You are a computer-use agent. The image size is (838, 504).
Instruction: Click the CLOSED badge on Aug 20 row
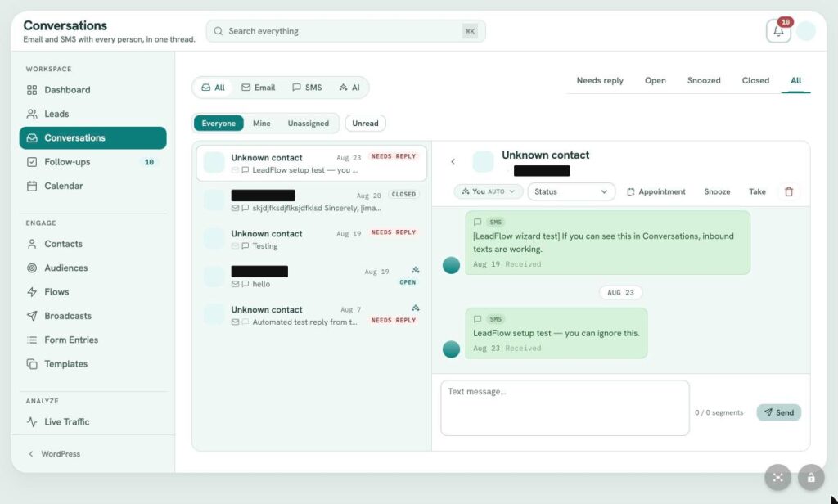coord(403,195)
